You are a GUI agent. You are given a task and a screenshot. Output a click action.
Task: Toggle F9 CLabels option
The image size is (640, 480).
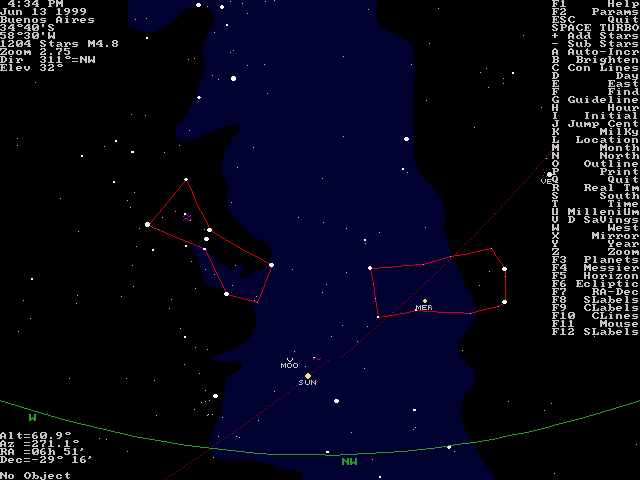point(596,308)
